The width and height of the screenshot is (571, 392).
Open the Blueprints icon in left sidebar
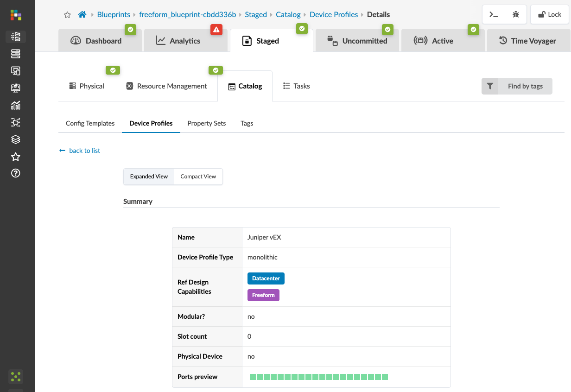(16, 37)
